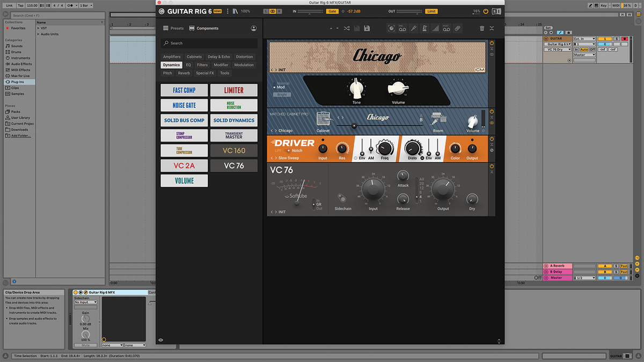Click the Metronome icon in Guitar Rig's toolbar
The width and height of the screenshot is (644, 362).
pyautogui.click(x=424, y=28)
